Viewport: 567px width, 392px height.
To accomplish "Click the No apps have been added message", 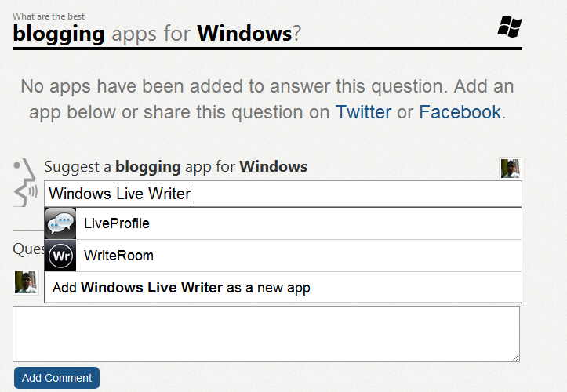I will coord(267,99).
